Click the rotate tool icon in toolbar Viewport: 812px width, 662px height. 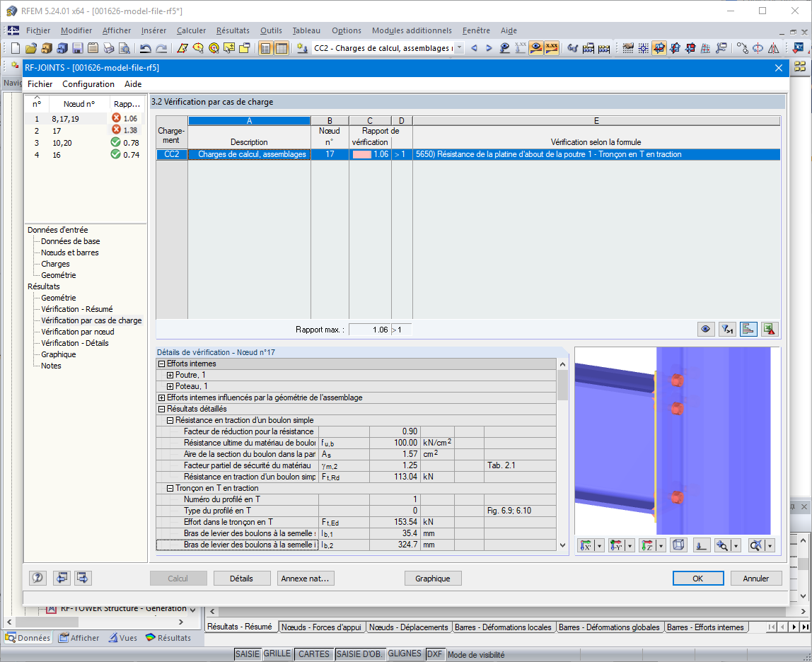coord(758,48)
